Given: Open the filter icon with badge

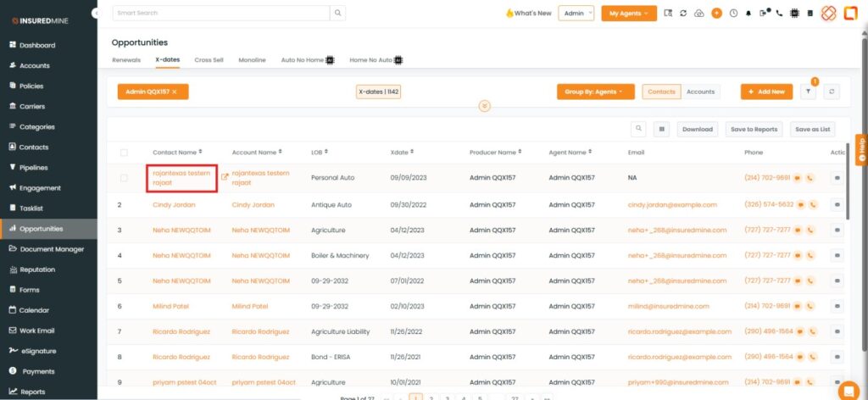Looking at the screenshot, I should [809, 92].
